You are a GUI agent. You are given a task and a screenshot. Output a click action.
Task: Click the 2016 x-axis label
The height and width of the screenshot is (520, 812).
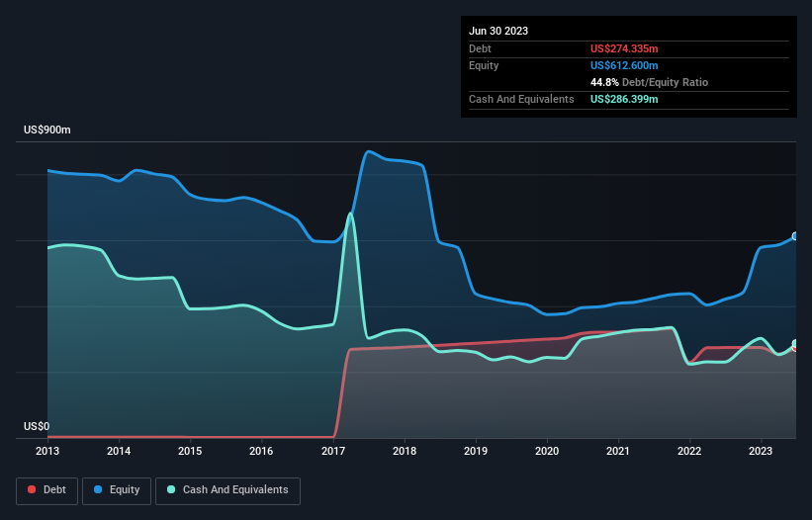click(x=261, y=451)
